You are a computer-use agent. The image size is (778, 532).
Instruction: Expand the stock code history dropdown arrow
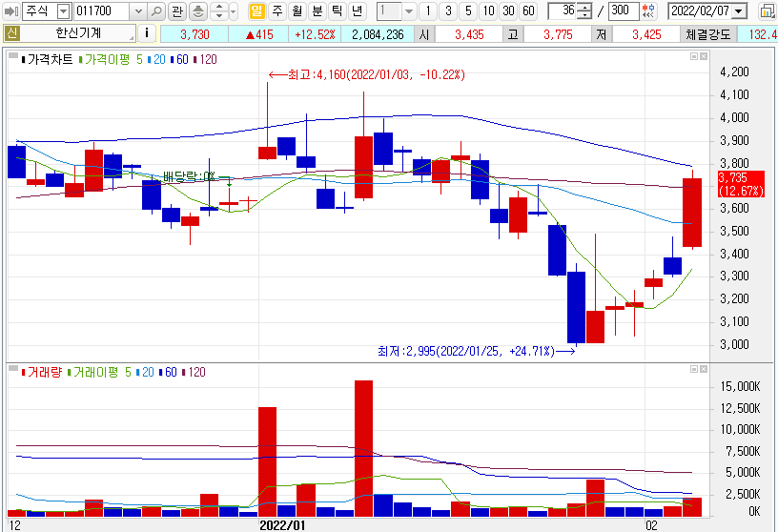138,10
